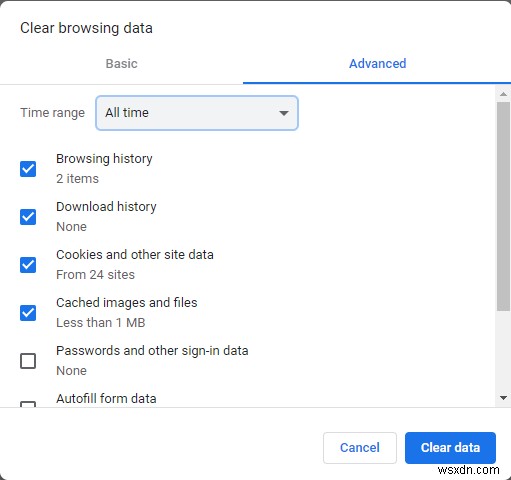Switch to the Basic tab
This screenshot has height=480, width=511.
coord(121,64)
